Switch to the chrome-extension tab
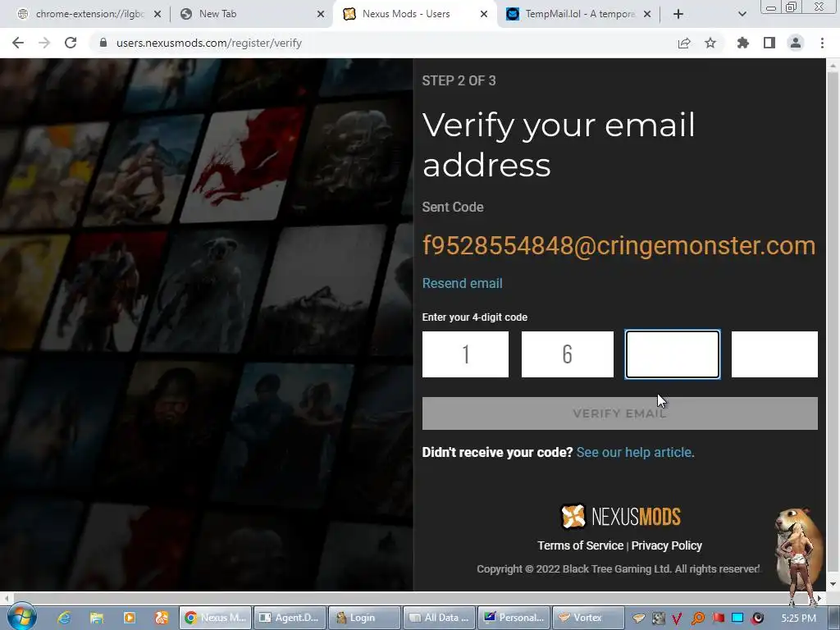 click(89, 14)
